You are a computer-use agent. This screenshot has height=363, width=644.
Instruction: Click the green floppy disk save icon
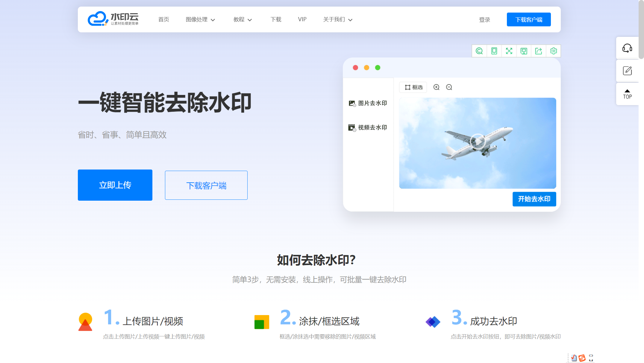524,51
